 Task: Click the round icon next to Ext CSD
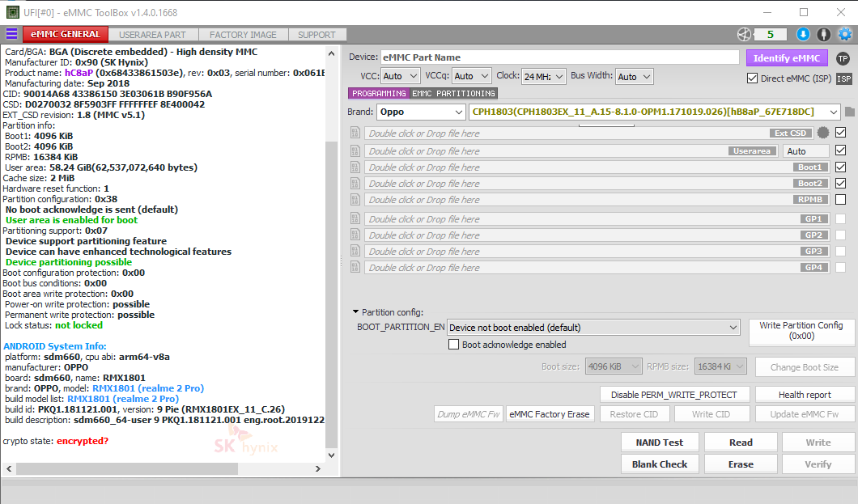click(823, 133)
